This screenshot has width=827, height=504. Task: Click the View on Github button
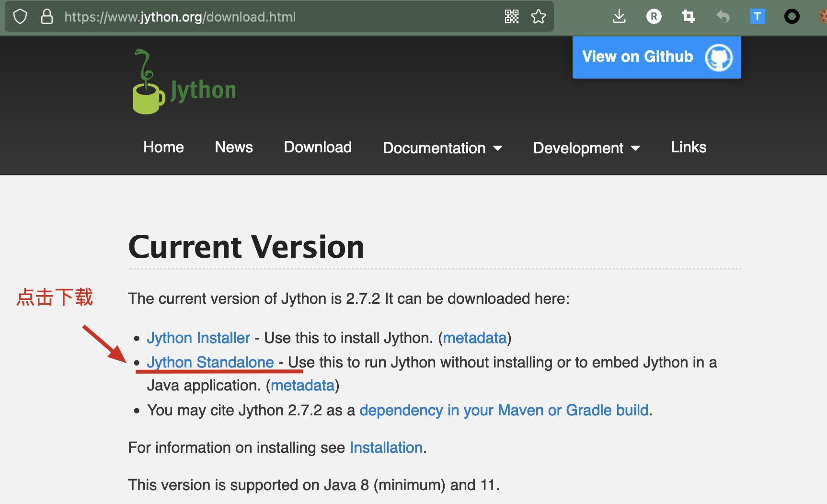tap(637, 57)
